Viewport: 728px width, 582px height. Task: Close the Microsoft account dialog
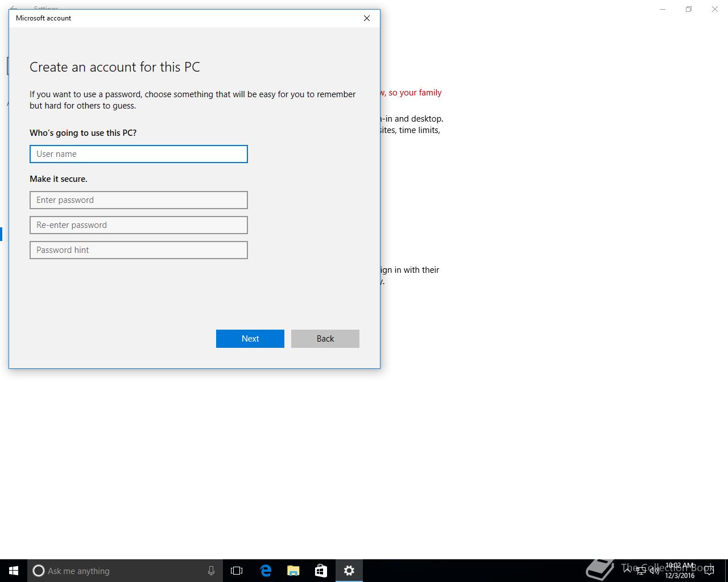click(x=367, y=18)
